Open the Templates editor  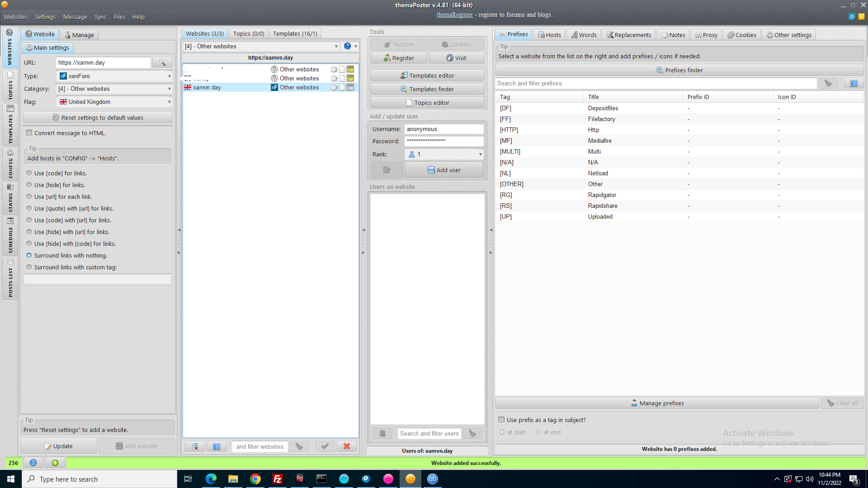427,75
